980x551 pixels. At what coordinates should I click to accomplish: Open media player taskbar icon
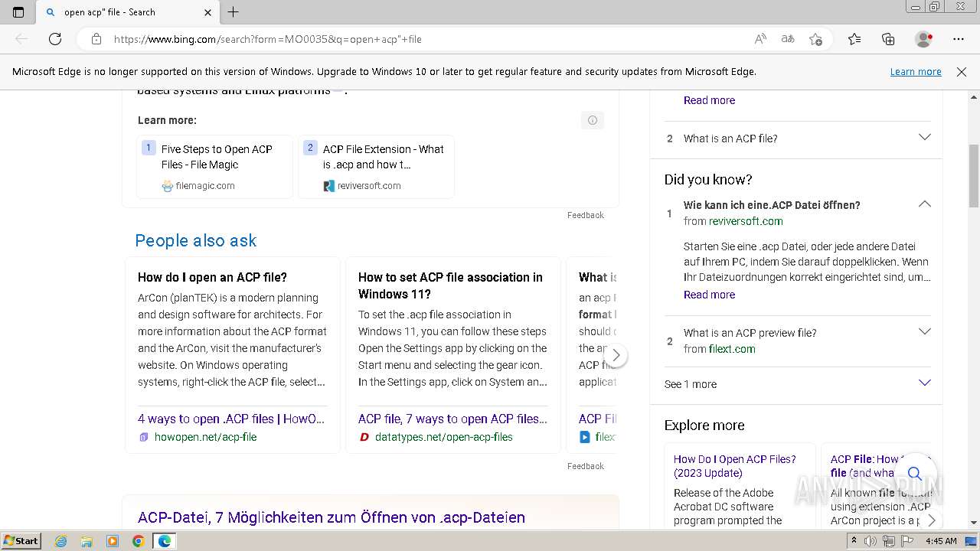point(113,541)
